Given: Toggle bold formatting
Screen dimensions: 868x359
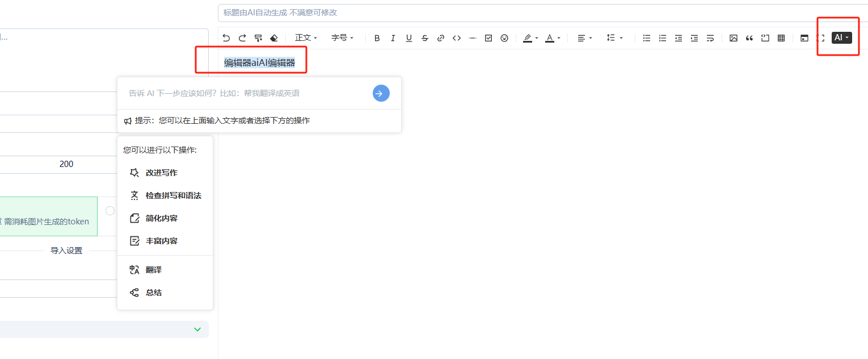Looking at the screenshot, I should [377, 38].
